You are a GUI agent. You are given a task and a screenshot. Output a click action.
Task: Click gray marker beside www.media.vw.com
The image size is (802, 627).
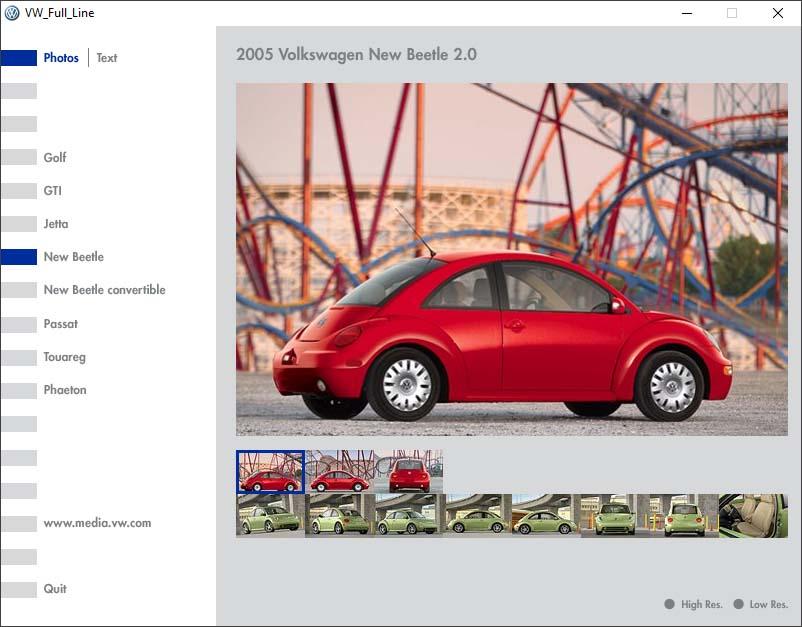coord(19,524)
